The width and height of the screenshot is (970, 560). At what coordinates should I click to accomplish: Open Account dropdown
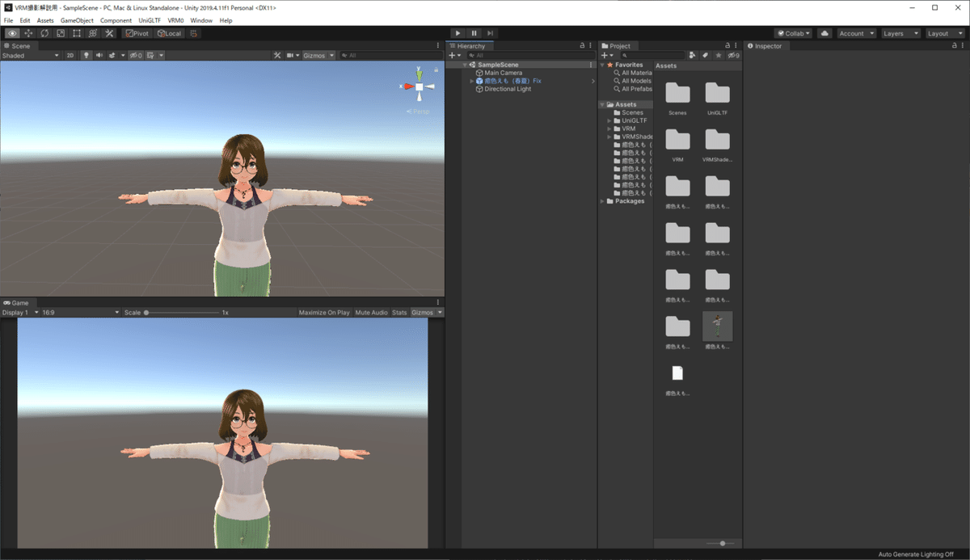pos(856,33)
